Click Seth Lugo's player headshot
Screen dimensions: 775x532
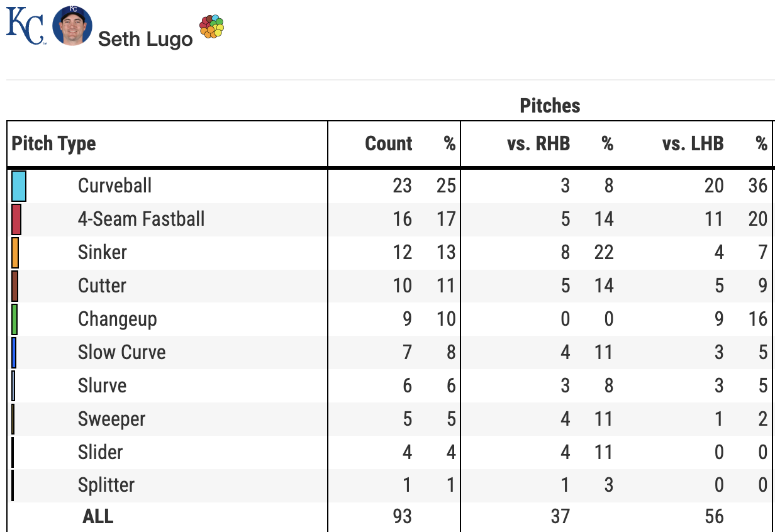(x=72, y=26)
